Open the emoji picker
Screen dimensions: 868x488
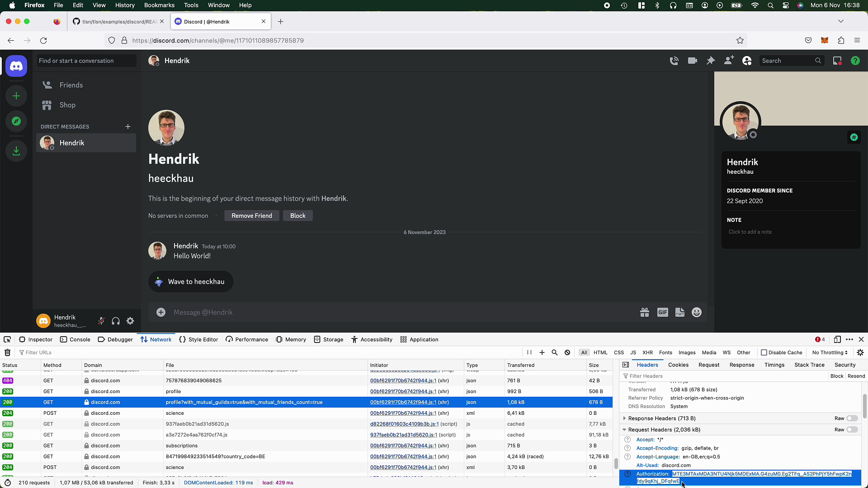(696, 312)
